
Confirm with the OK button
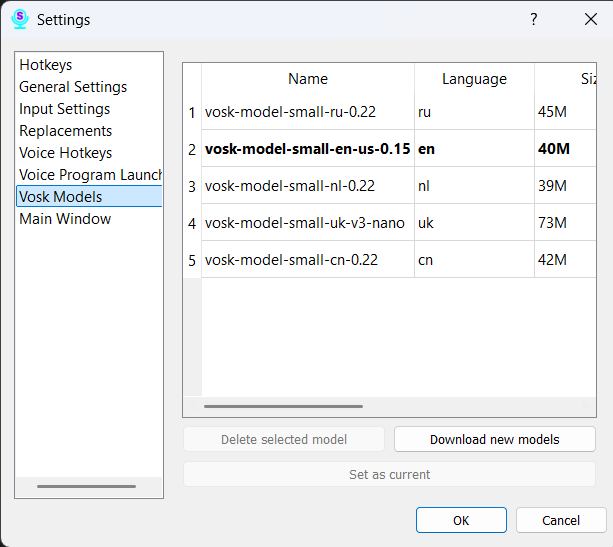click(461, 520)
